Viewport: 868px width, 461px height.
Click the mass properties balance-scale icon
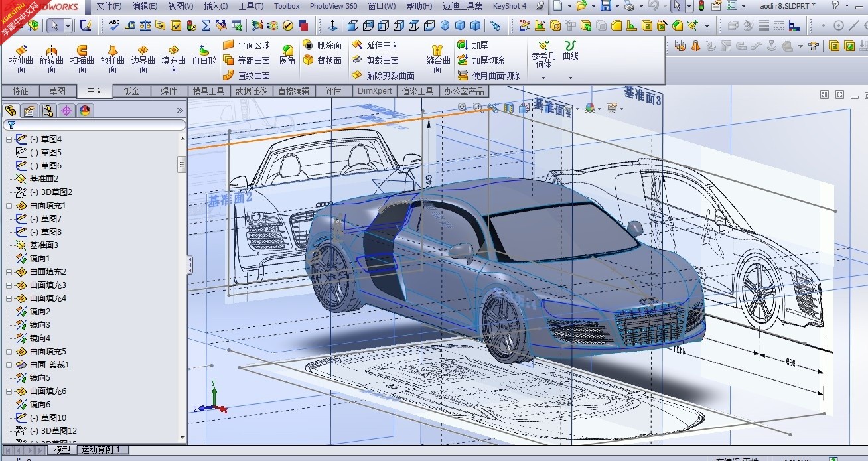tap(145, 25)
